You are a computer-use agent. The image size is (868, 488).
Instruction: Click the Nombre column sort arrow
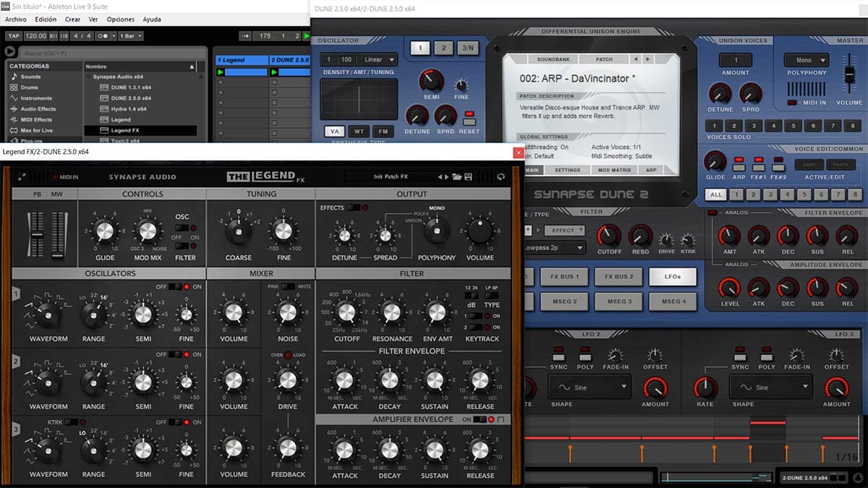(x=192, y=66)
